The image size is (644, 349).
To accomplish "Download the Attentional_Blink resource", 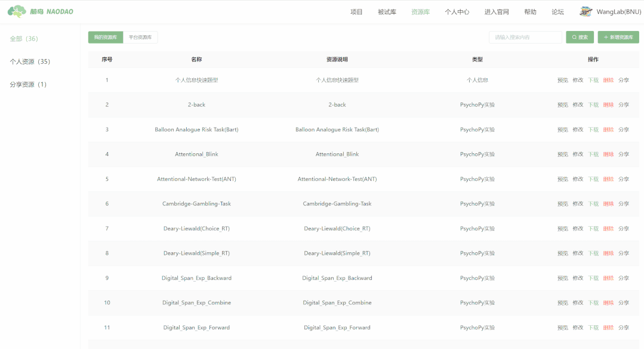I will pyautogui.click(x=593, y=155).
